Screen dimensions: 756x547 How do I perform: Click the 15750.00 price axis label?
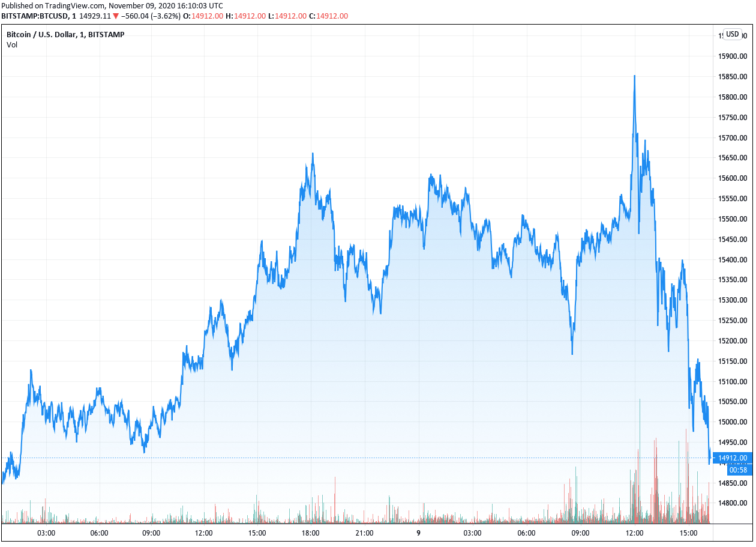[x=733, y=118]
